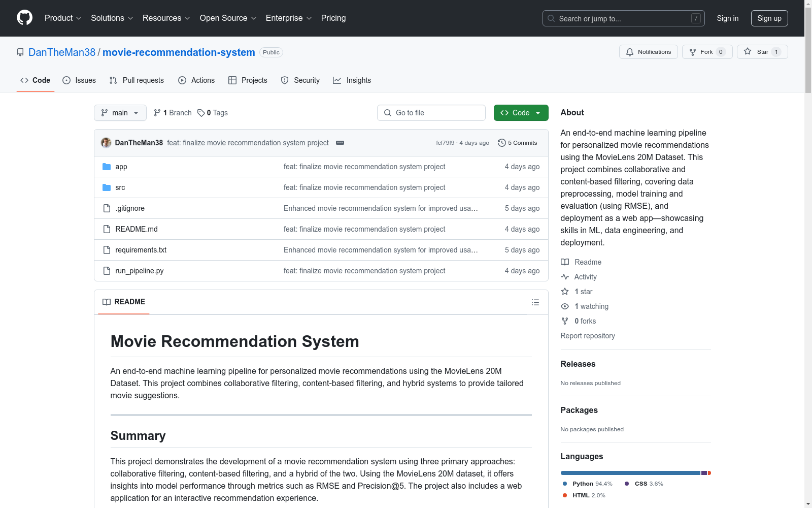This screenshot has width=812, height=508.
Task: Open the requirements.txt file name
Action: pos(141,250)
